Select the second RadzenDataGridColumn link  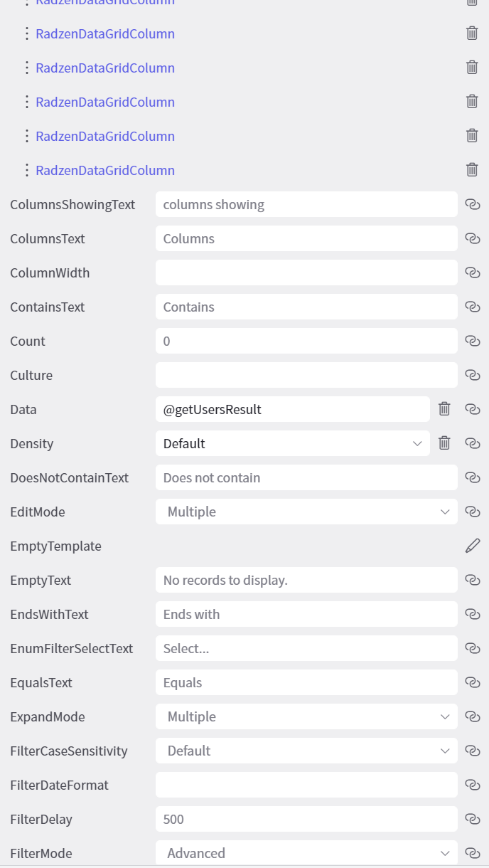105,33
